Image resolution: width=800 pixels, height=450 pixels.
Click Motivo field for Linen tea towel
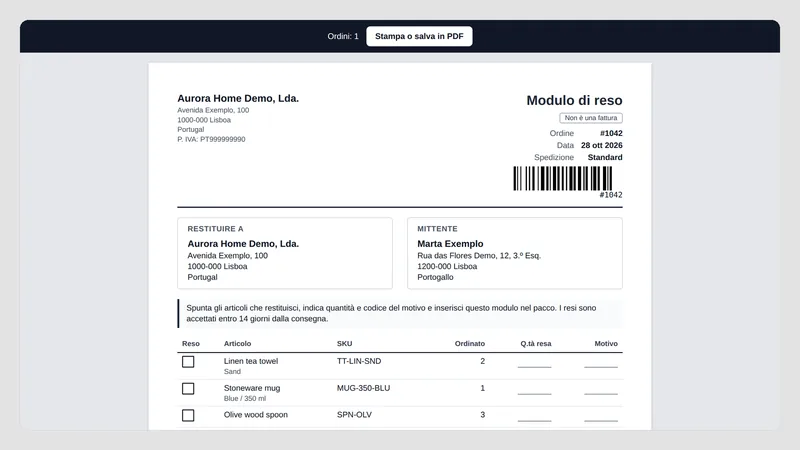[x=601, y=362]
